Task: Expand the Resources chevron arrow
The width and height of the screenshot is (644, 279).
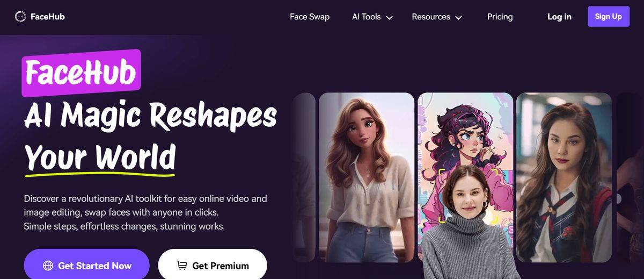Action: click(x=458, y=18)
